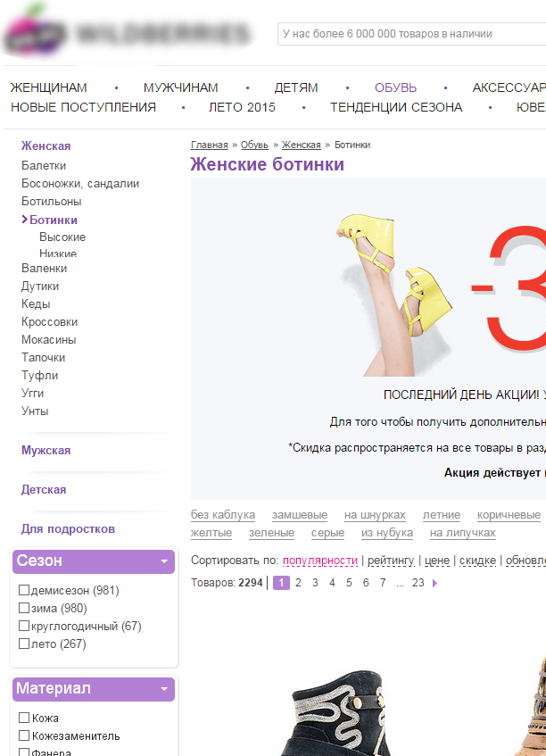Click the желтые tag
The height and width of the screenshot is (756, 546).
pos(211,533)
